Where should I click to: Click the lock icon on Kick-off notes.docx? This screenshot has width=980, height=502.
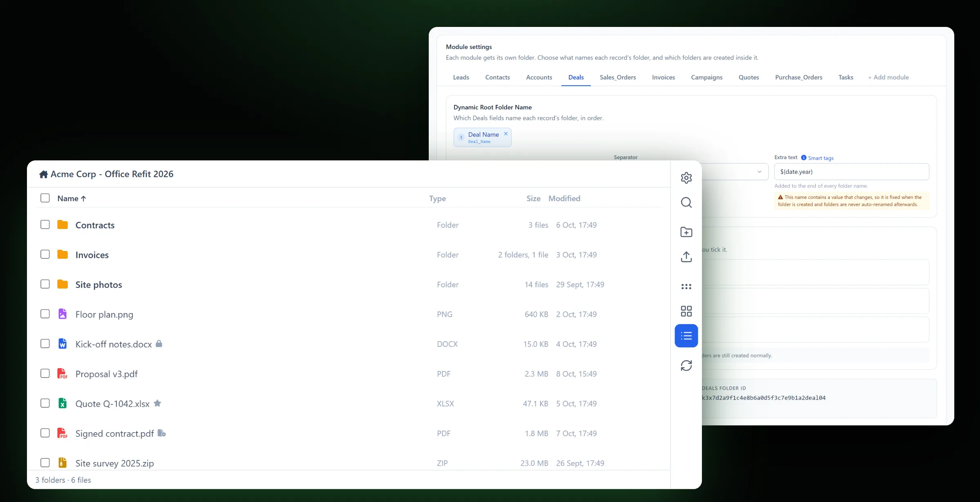pyautogui.click(x=159, y=344)
